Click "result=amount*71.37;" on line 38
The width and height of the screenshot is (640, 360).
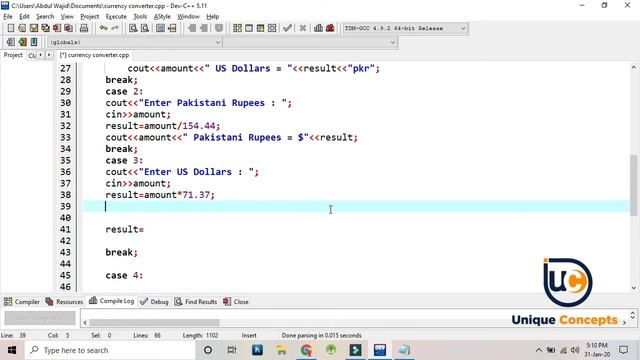point(160,195)
